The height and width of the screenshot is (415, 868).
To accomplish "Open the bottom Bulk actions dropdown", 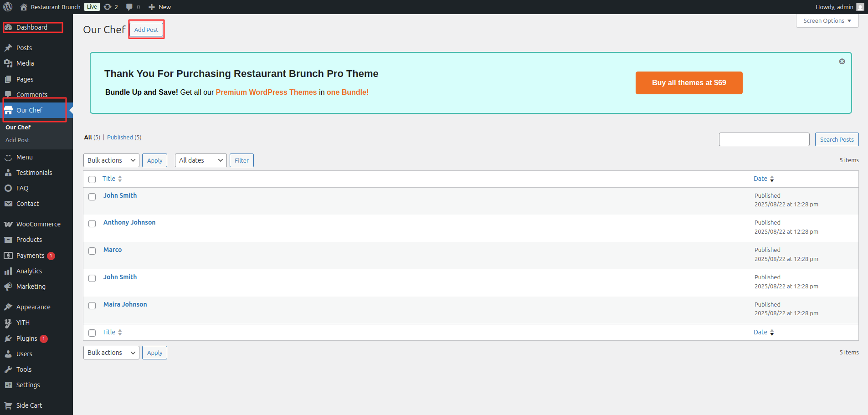I will 111,353.
